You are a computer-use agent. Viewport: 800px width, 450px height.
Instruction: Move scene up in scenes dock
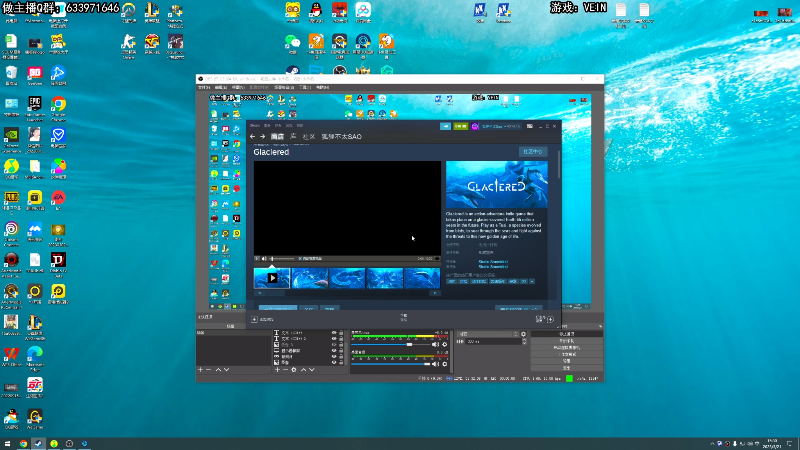click(x=218, y=369)
